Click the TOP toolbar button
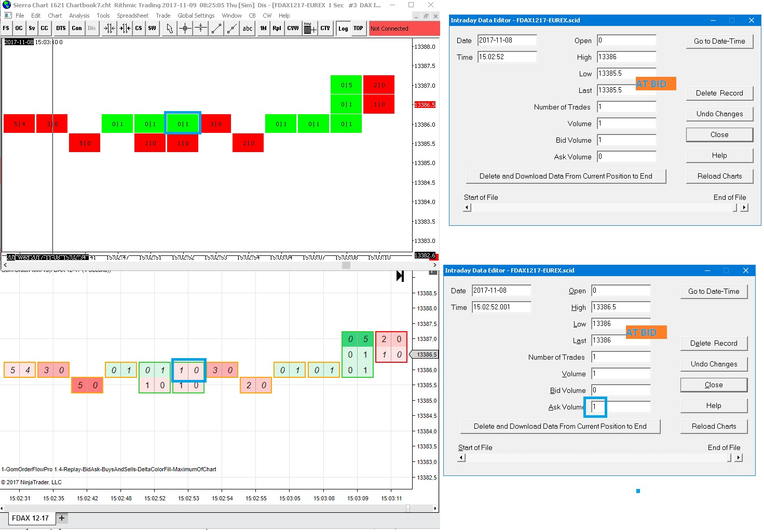Image resolution: width=764 pixels, height=532 pixels. pos(358,29)
